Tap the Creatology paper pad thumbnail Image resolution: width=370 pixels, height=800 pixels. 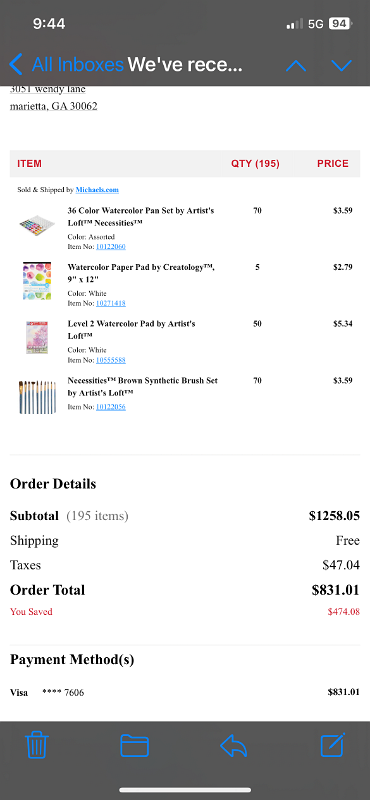(x=37, y=281)
